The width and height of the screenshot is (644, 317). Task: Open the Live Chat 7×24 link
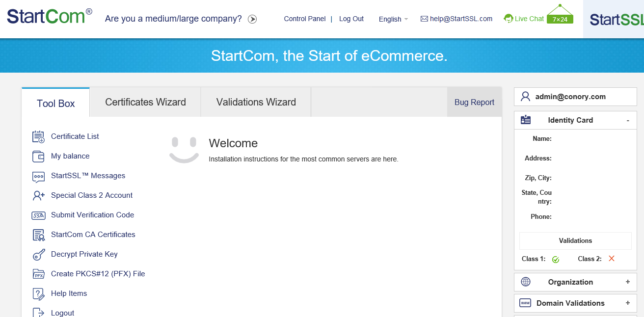pyautogui.click(x=538, y=17)
